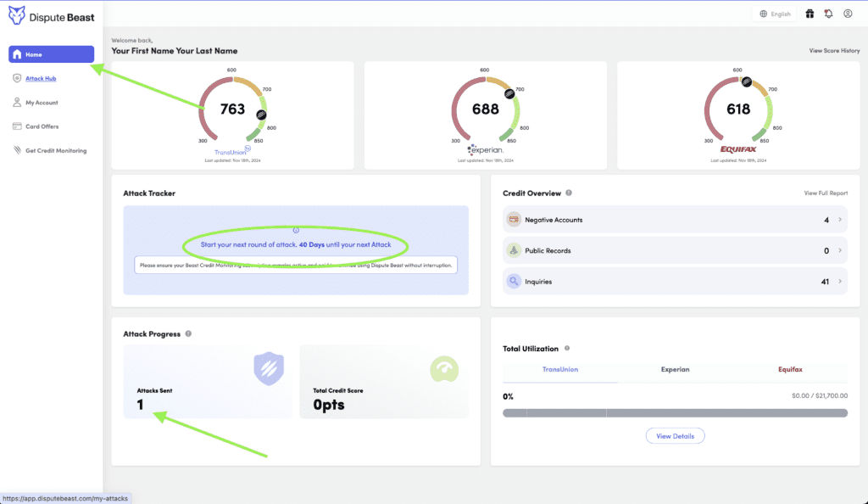Image resolution: width=868 pixels, height=504 pixels.
Task: Open the View Score History link
Action: point(834,51)
